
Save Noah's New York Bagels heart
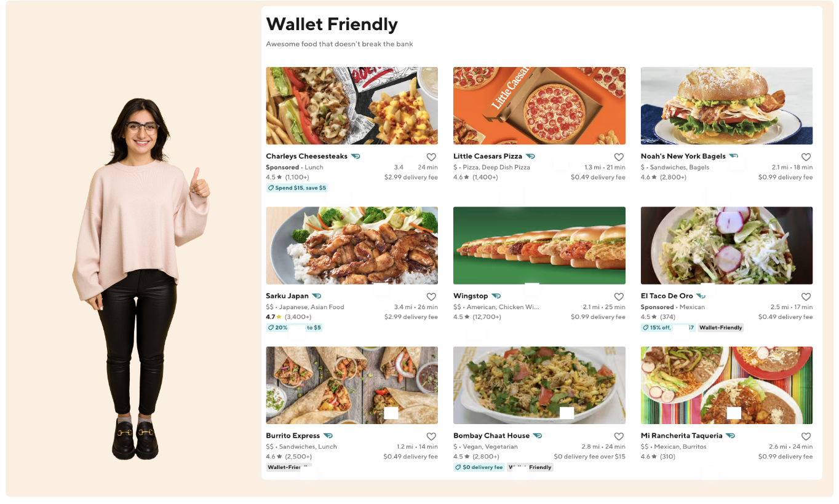(x=806, y=157)
